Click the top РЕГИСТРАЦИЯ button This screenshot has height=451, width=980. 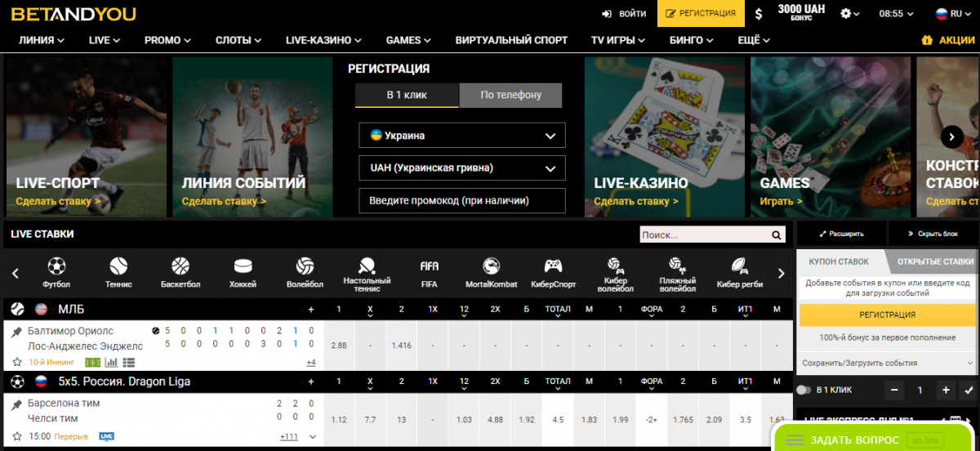pos(701,14)
